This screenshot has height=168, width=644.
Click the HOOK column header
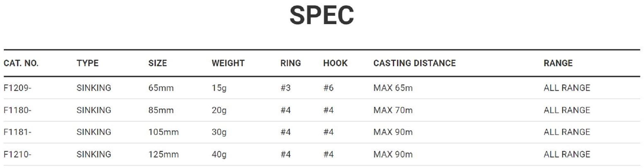(335, 63)
